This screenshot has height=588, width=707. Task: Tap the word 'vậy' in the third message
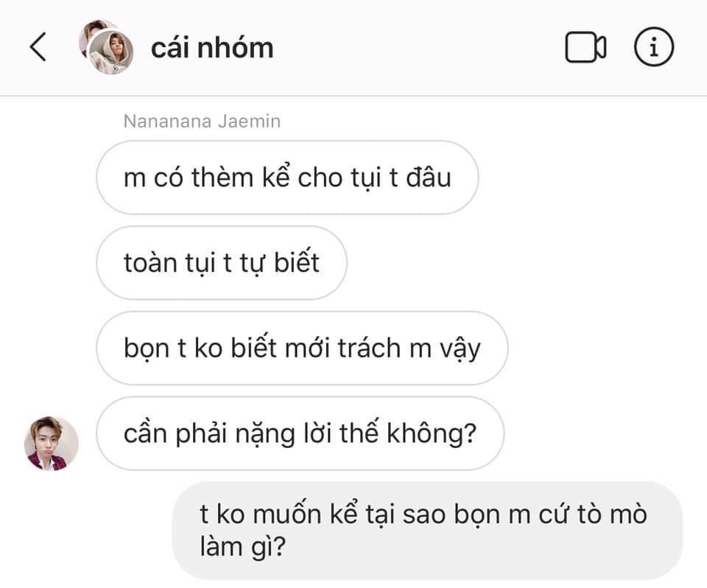pyautogui.click(x=460, y=349)
